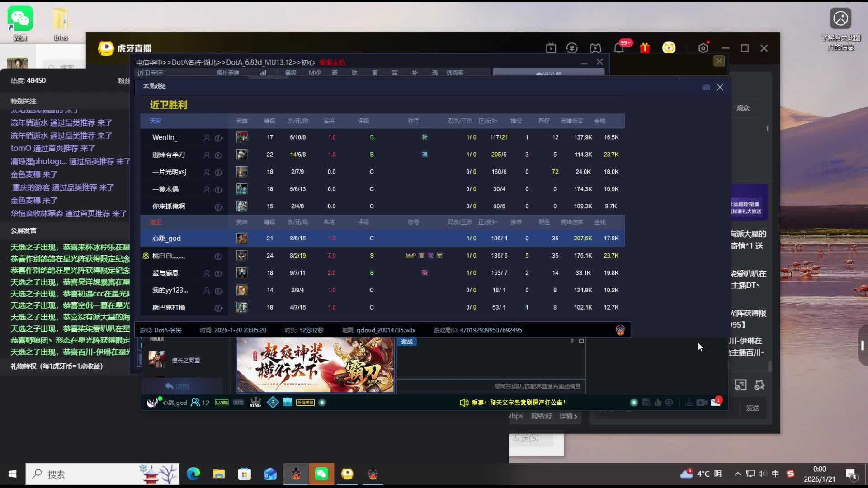Click the video camera icon in platform bar

coord(702,402)
